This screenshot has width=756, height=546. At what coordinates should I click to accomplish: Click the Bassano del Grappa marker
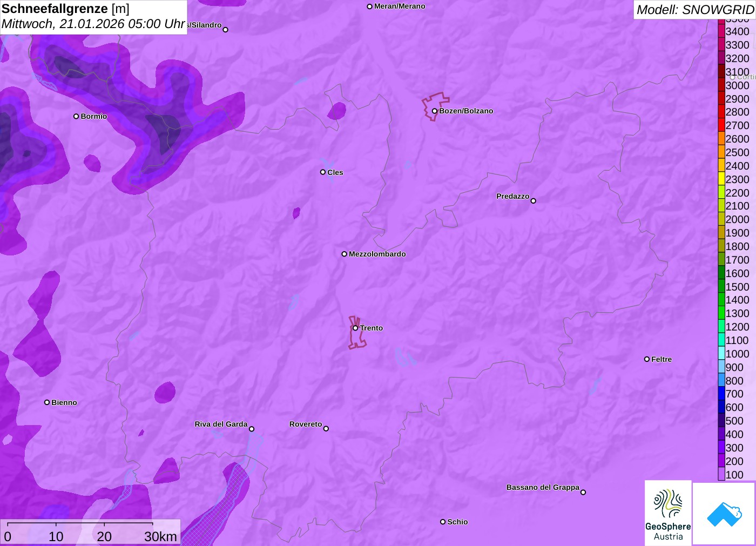[x=583, y=492]
